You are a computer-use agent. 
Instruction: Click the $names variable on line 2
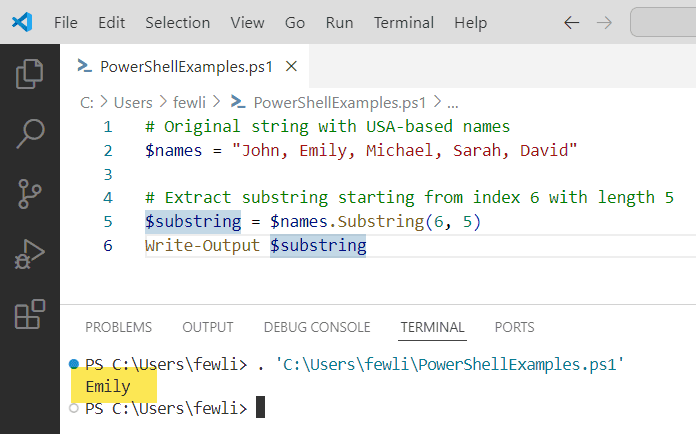pos(174,150)
